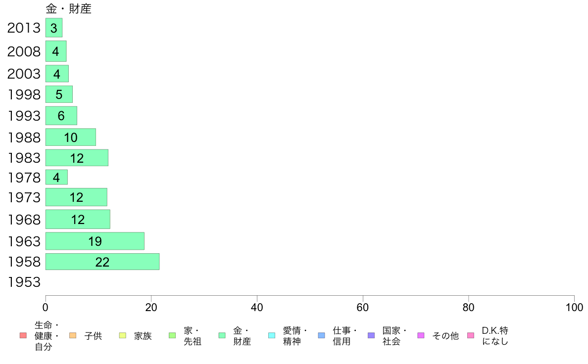Screen dimensions: 588x364
Task: Select the 1978 bar showing 4
Action: tap(56, 178)
